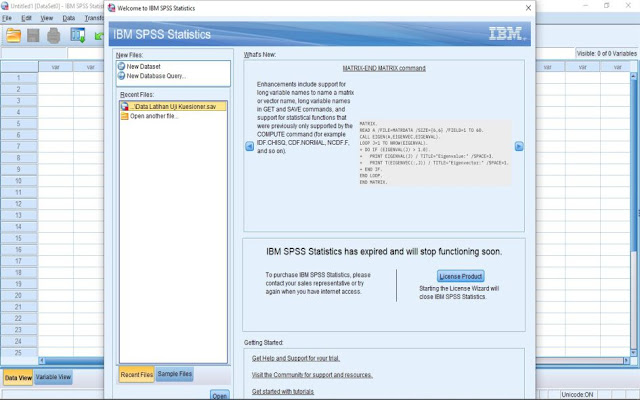Viewport: 640px width, 400px height.
Task: Switch to Recent Files tab
Action: (x=137, y=374)
